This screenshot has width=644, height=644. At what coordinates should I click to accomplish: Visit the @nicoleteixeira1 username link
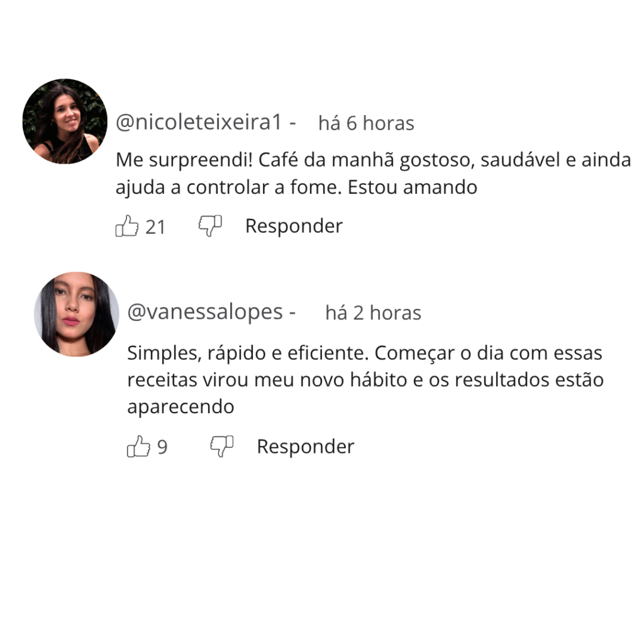(x=199, y=123)
